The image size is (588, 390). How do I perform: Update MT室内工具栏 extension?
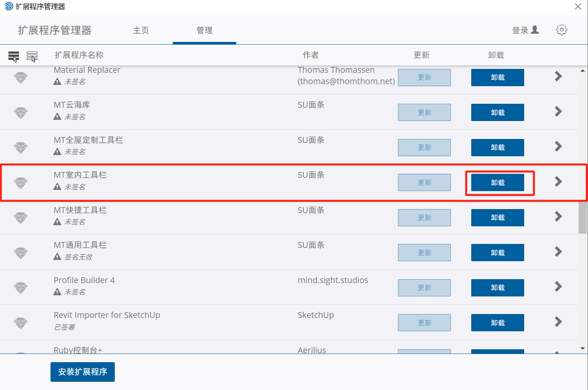[424, 182]
